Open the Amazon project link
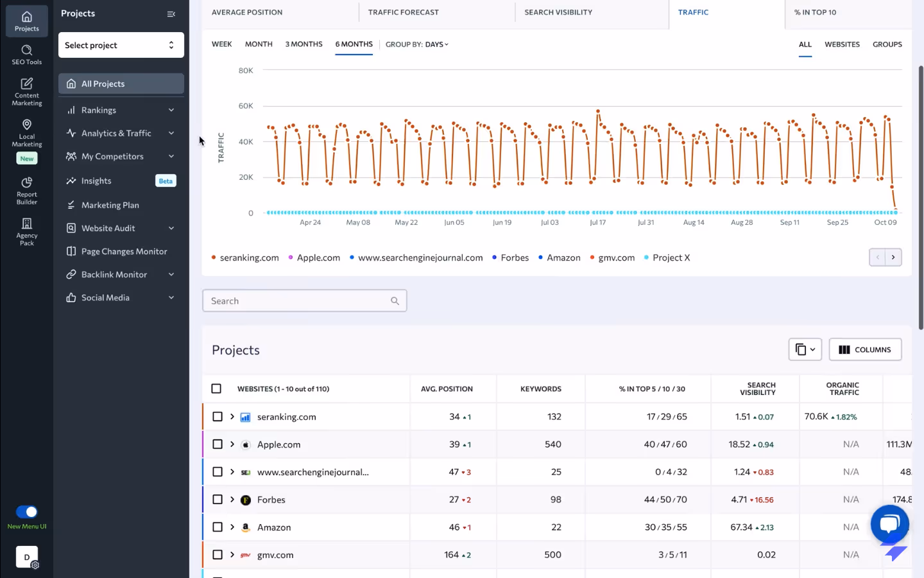The height and width of the screenshot is (578, 924). [x=274, y=527]
